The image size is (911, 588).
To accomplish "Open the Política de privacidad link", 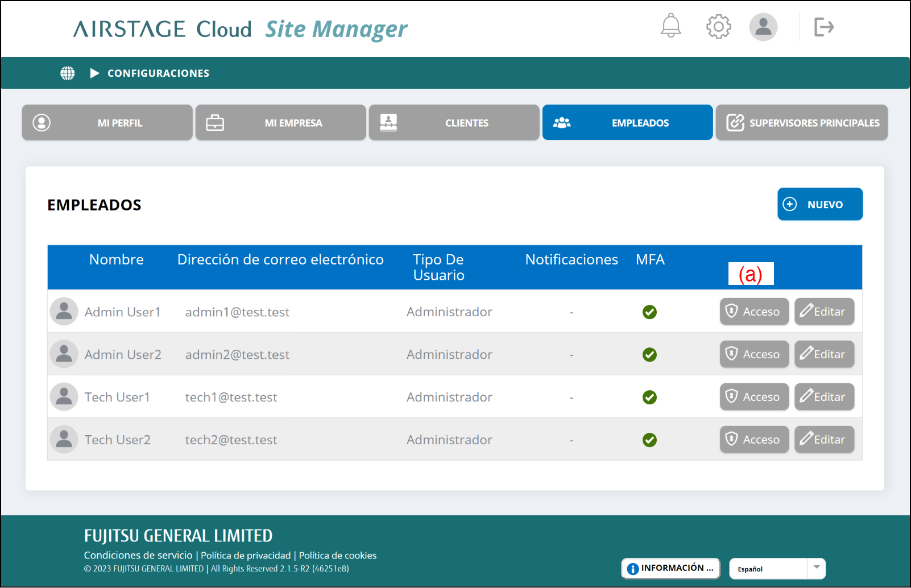I will 246,556.
